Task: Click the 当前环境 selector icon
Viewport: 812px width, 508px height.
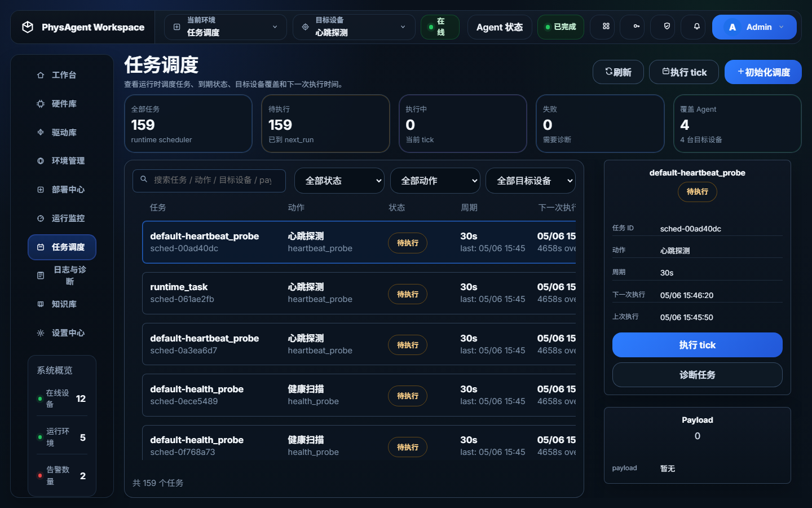Action: coord(176,27)
